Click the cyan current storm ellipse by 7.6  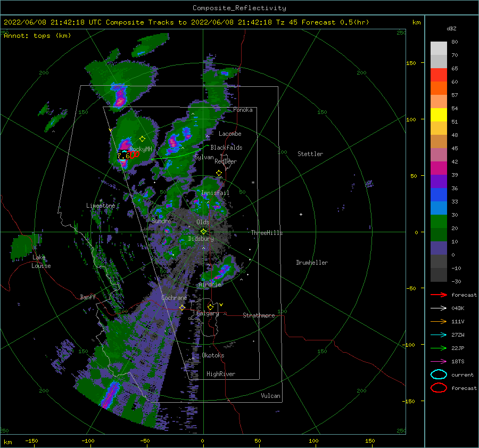tap(123, 156)
